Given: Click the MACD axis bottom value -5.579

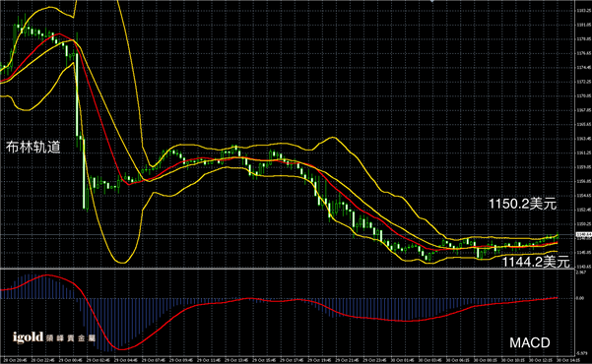Looking at the screenshot, I should click(x=581, y=353).
